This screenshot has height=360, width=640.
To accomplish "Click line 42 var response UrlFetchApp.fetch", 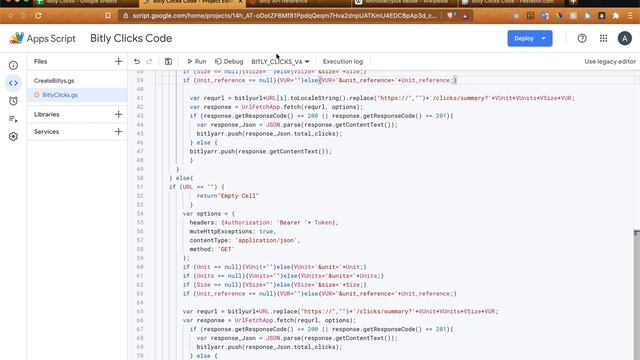I will (x=276, y=107).
